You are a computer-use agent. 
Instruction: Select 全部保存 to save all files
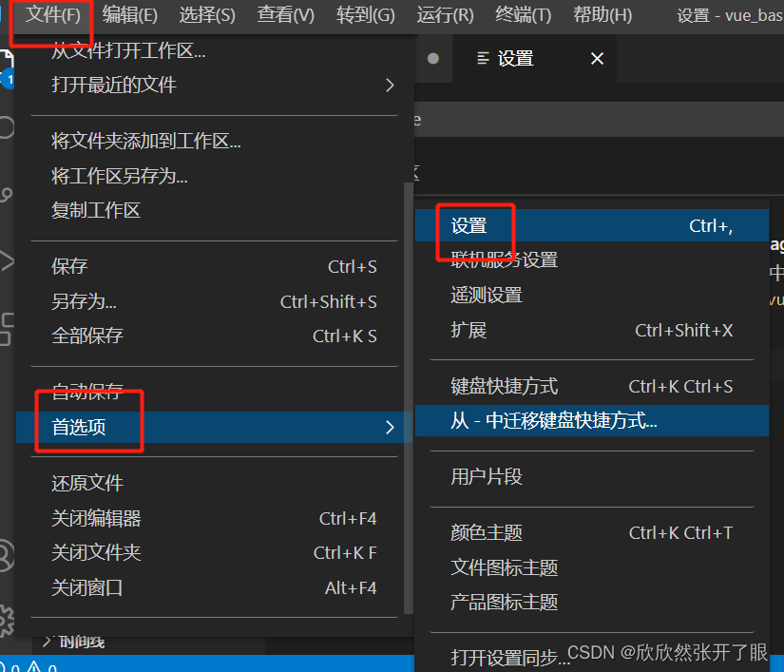(87, 336)
